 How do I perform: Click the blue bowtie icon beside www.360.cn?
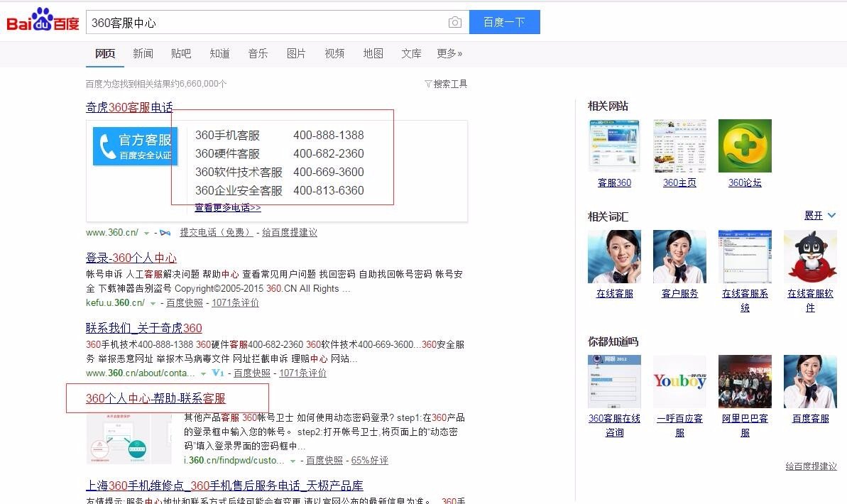163,232
